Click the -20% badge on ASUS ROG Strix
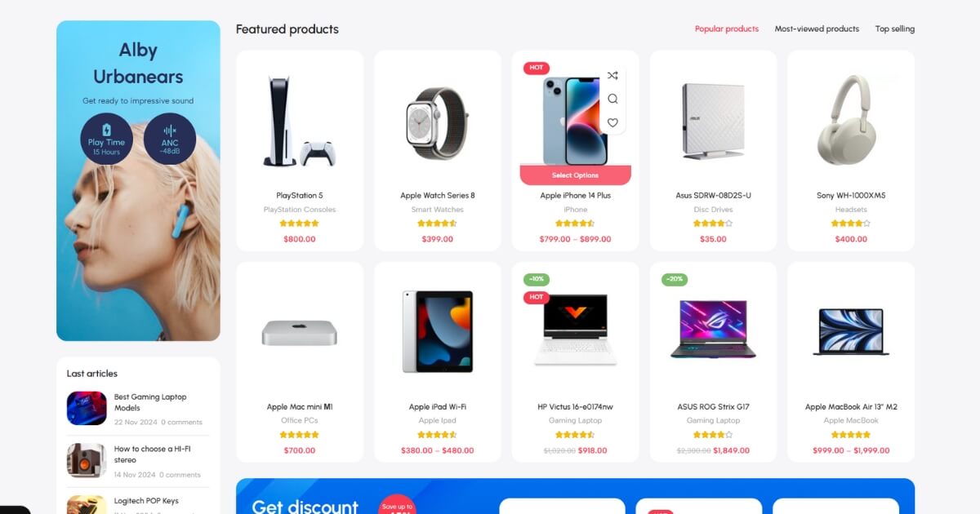This screenshot has width=980, height=514. [675, 279]
